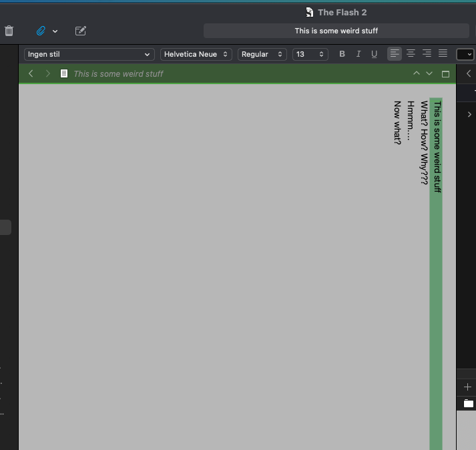This screenshot has height=450, width=476.
Task: Click the 'This is some weird stuff' header title
Action: pyautogui.click(x=118, y=74)
